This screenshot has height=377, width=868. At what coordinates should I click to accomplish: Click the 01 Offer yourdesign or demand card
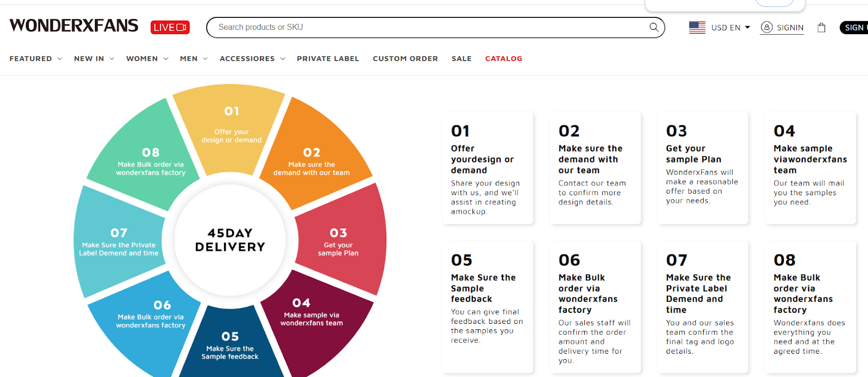click(x=488, y=168)
